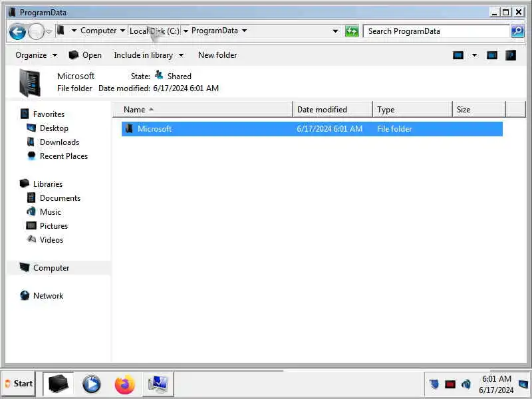The width and height of the screenshot is (532, 399).
Task: Expand the root location arrow before Computer
Action: click(74, 31)
